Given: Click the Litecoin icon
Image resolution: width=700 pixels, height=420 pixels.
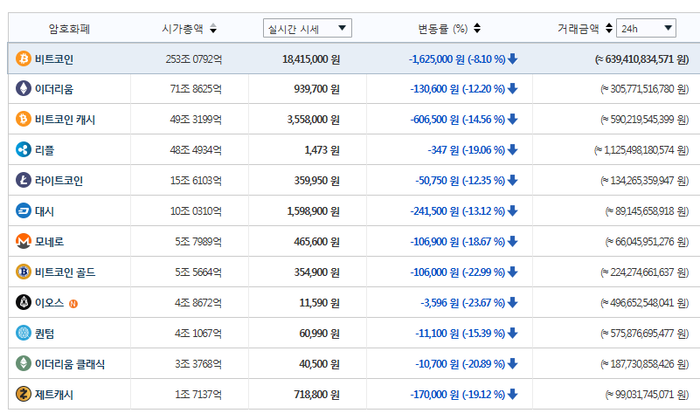Looking at the screenshot, I should (23, 180).
